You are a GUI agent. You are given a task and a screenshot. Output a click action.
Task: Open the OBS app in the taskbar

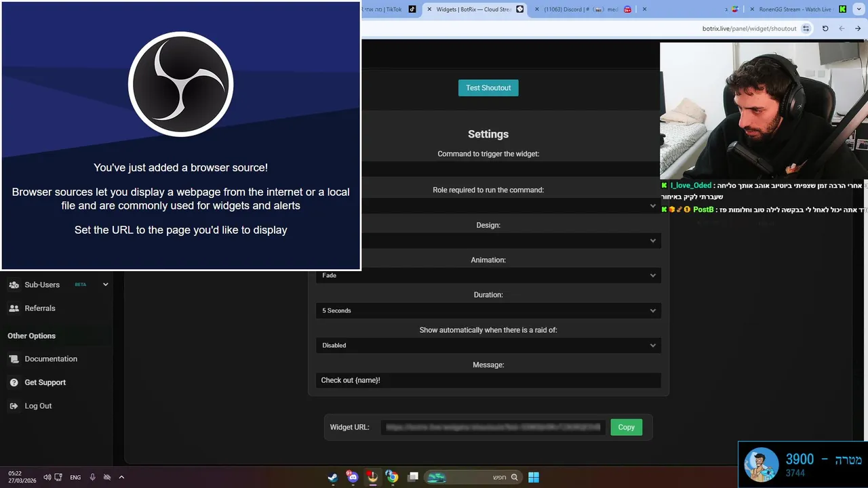[x=372, y=477]
